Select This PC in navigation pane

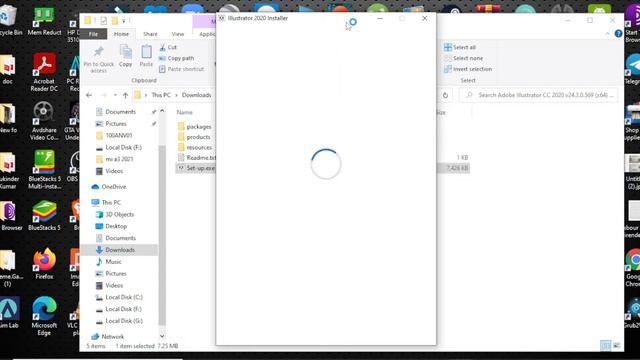(x=111, y=202)
